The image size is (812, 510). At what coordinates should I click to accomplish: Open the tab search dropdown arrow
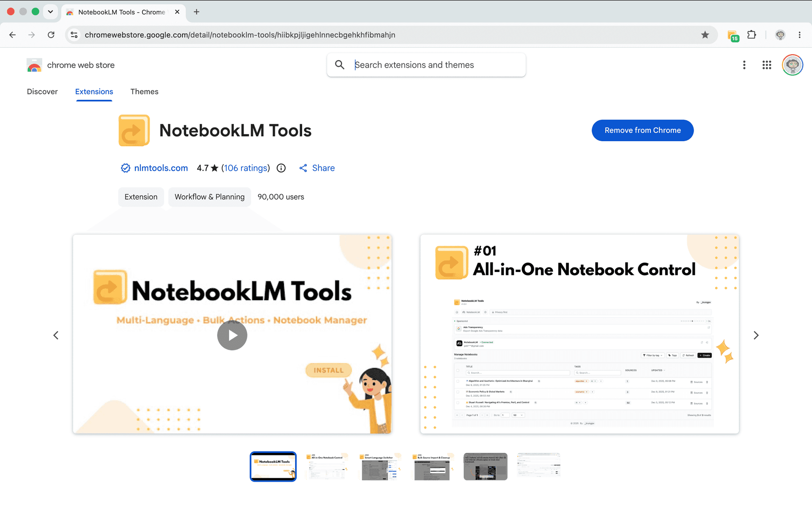point(50,11)
